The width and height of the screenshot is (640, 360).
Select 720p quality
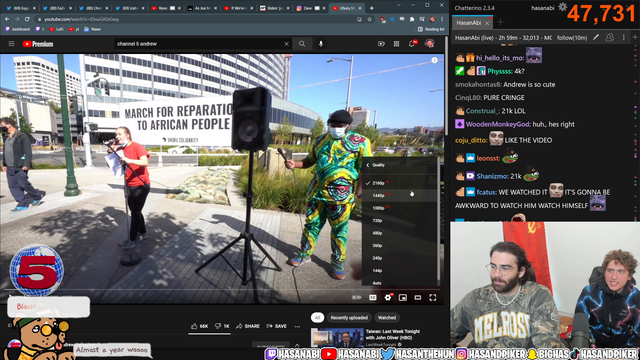point(400,220)
